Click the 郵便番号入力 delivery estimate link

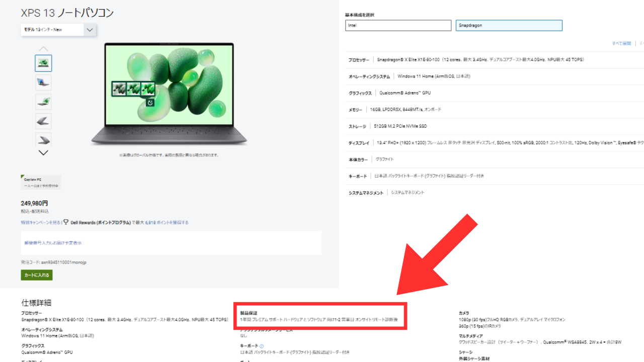click(x=53, y=243)
